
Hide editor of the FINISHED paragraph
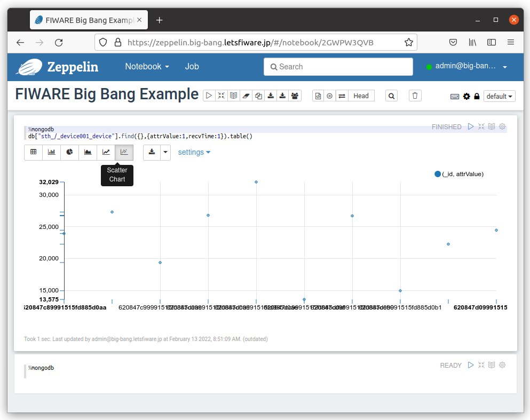click(481, 126)
